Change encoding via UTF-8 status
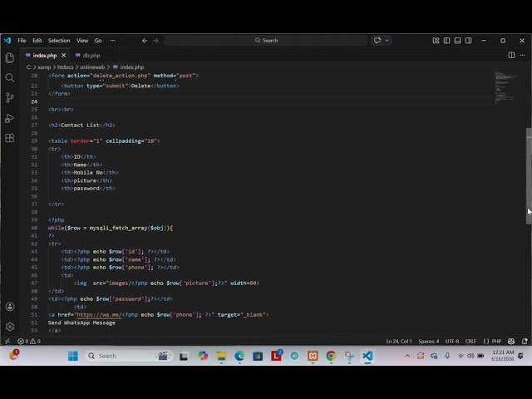 click(x=452, y=342)
